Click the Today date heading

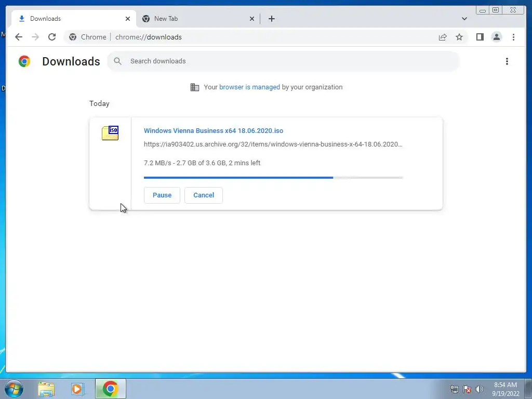(99, 103)
